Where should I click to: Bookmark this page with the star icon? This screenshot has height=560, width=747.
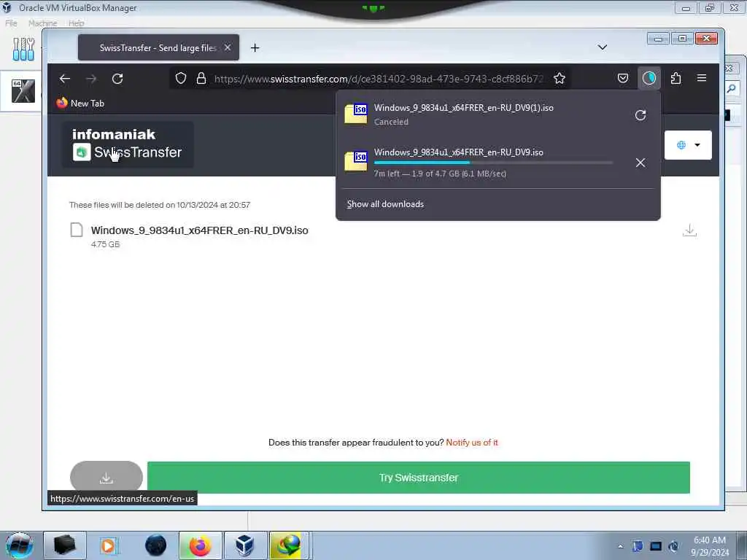[x=560, y=78]
